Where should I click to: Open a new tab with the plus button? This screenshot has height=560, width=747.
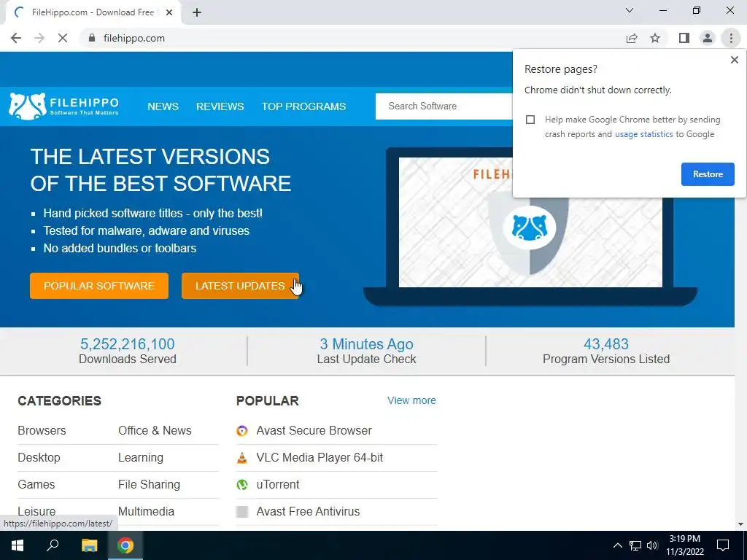click(197, 12)
